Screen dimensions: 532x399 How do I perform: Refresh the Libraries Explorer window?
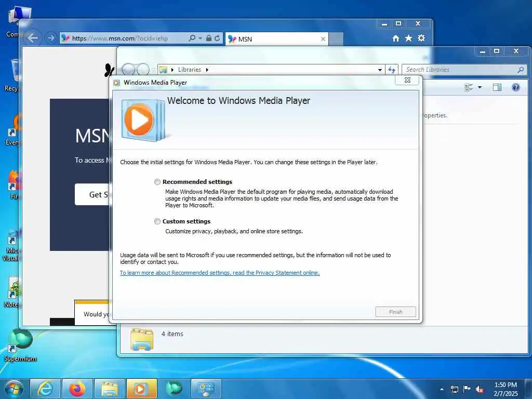[x=392, y=70]
